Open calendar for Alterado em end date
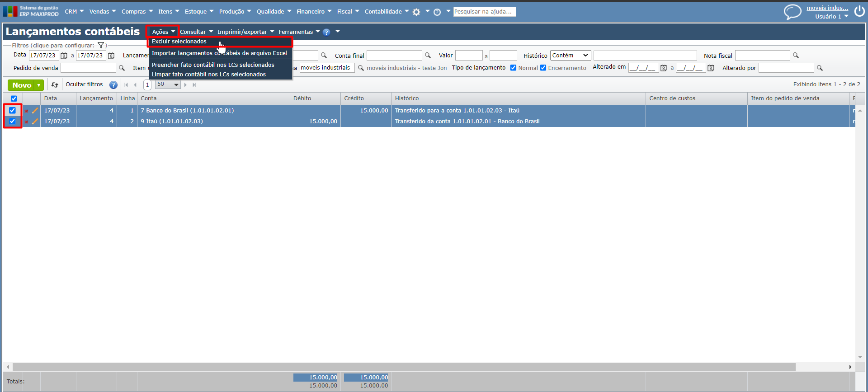The image size is (868, 392). (x=711, y=68)
